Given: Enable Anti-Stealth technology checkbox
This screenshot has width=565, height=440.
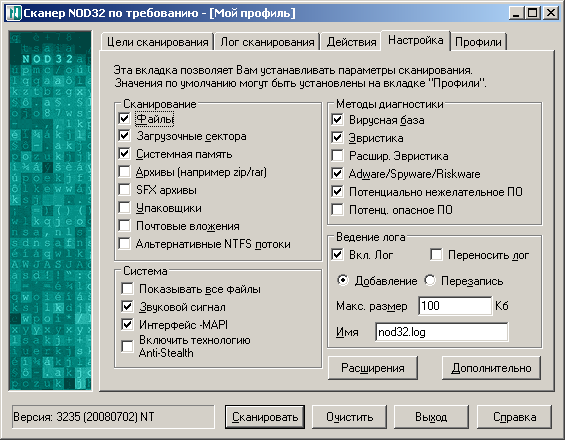Looking at the screenshot, I should point(127,346).
